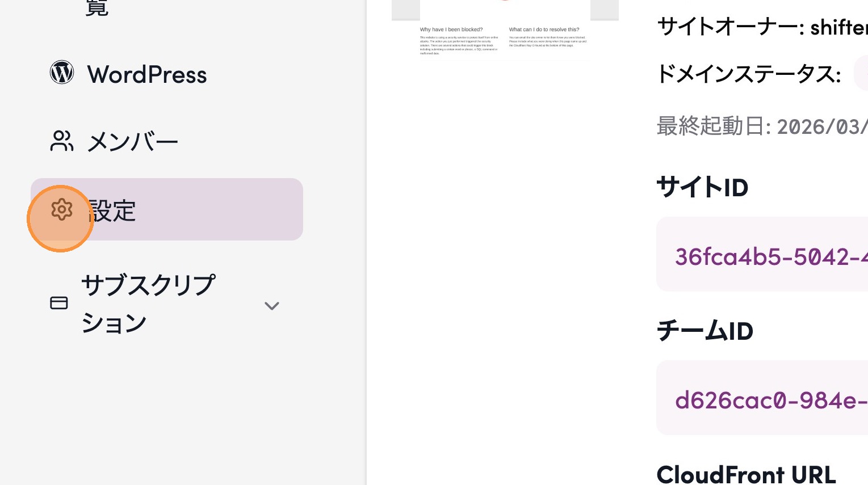Go to the メンバー page
The width and height of the screenshot is (868, 485).
point(132,142)
